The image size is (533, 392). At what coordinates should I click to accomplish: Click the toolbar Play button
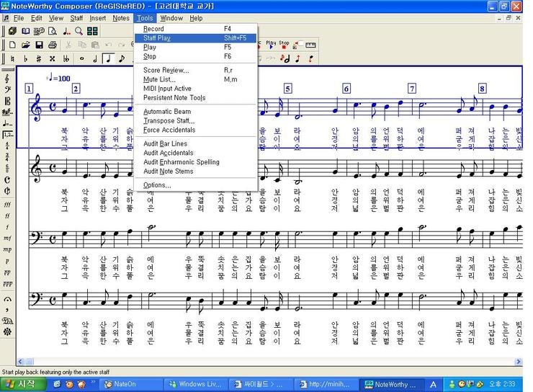coord(271,45)
